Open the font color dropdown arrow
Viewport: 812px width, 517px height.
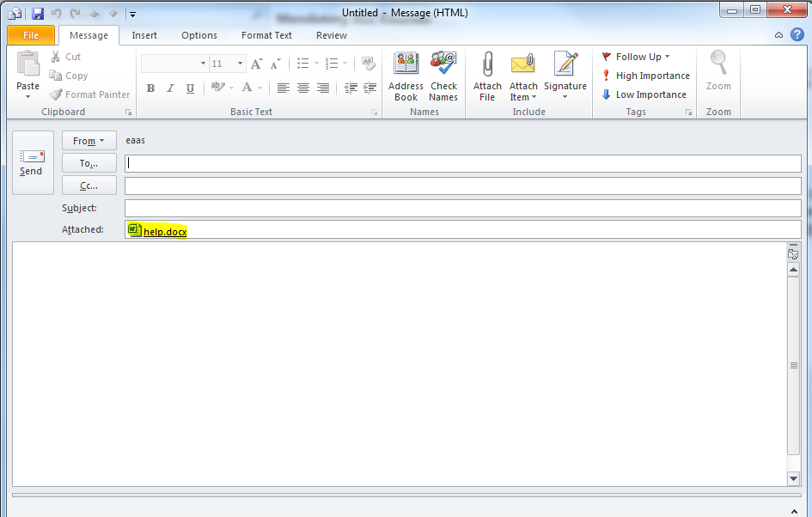click(260, 88)
